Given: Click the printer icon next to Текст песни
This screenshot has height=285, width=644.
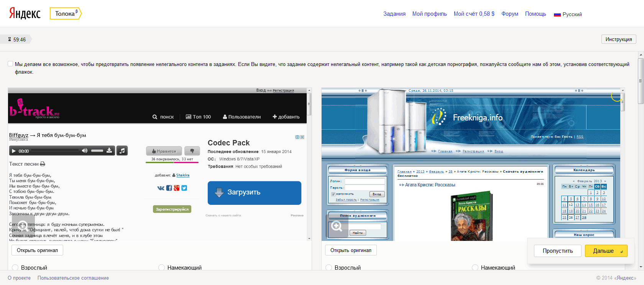Looking at the screenshot, I should [43, 164].
